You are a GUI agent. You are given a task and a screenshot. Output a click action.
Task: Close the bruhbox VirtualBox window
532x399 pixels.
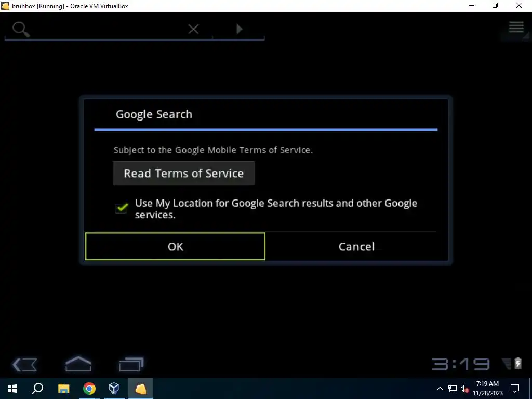pos(519,6)
